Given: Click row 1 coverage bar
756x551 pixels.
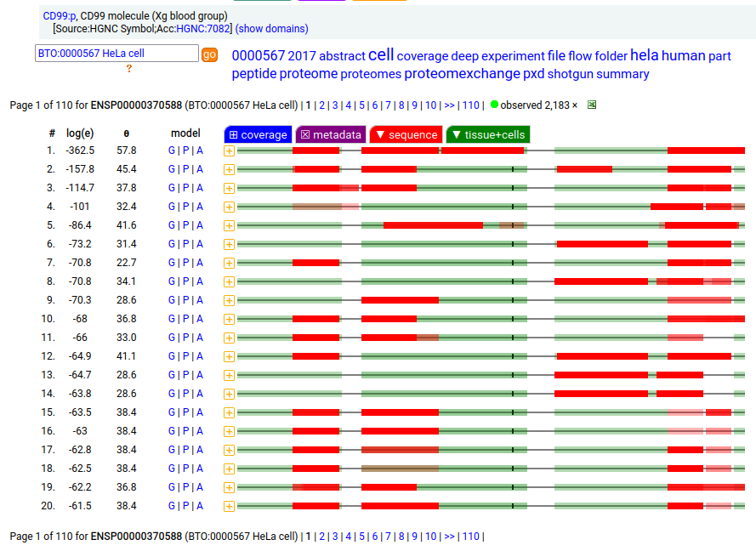Looking at the screenshot, I should [x=491, y=151].
